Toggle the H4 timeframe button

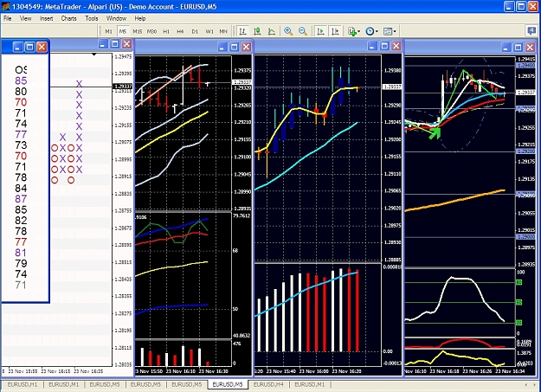click(180, 31)
